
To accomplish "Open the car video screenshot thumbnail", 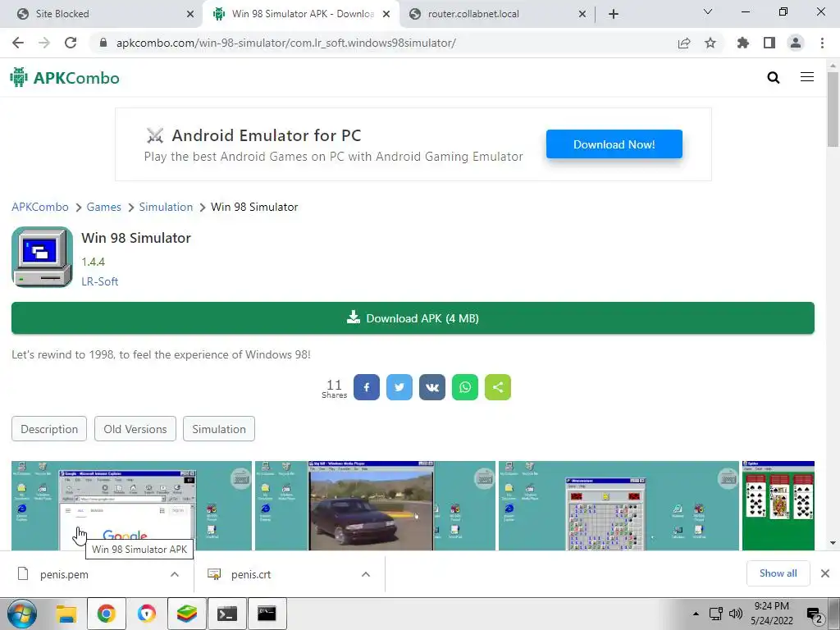I will click(375, 505).
